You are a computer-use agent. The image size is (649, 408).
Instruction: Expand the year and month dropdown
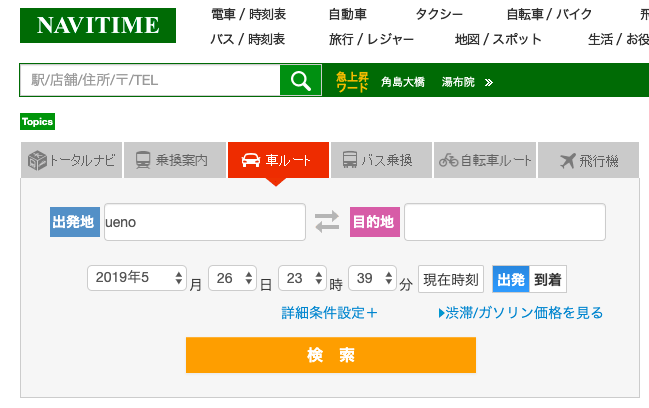tap(137, 278)
